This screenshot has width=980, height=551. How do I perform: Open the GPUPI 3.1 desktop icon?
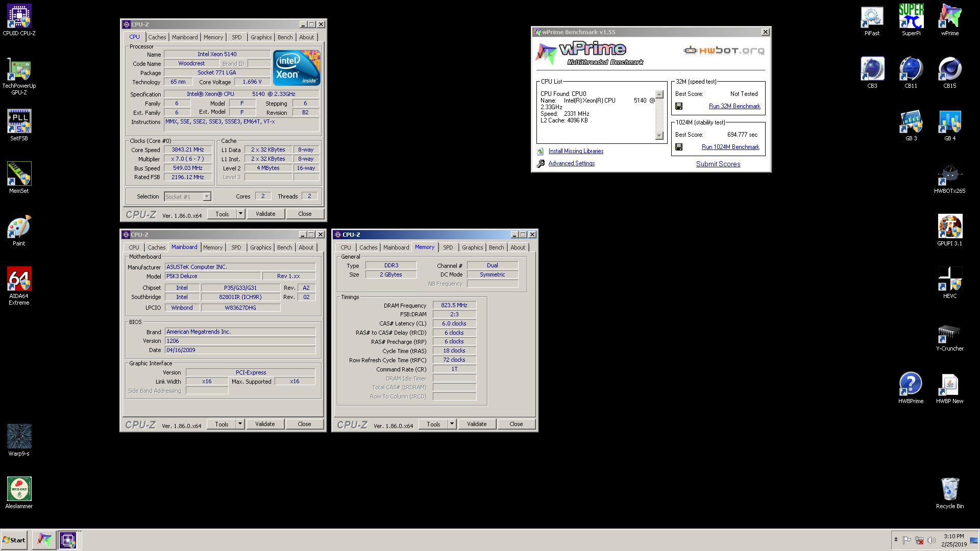950,231
